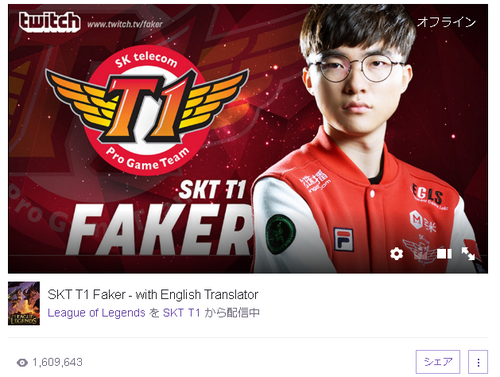Click the large FAKER banner text

[160, 229]
